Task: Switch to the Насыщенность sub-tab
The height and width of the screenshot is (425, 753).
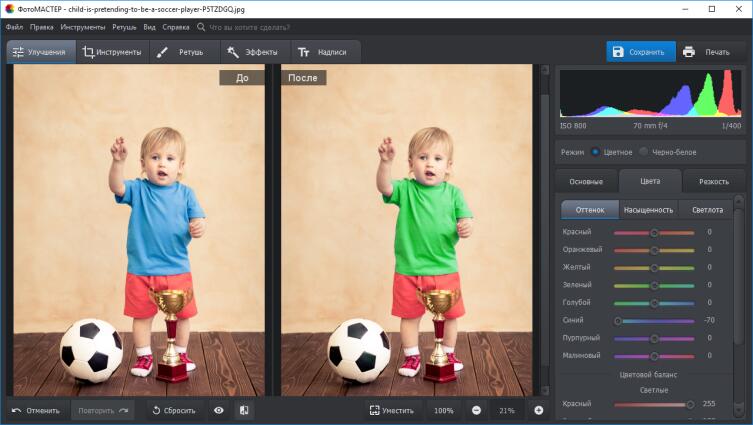Action: (x=648, y=210)
